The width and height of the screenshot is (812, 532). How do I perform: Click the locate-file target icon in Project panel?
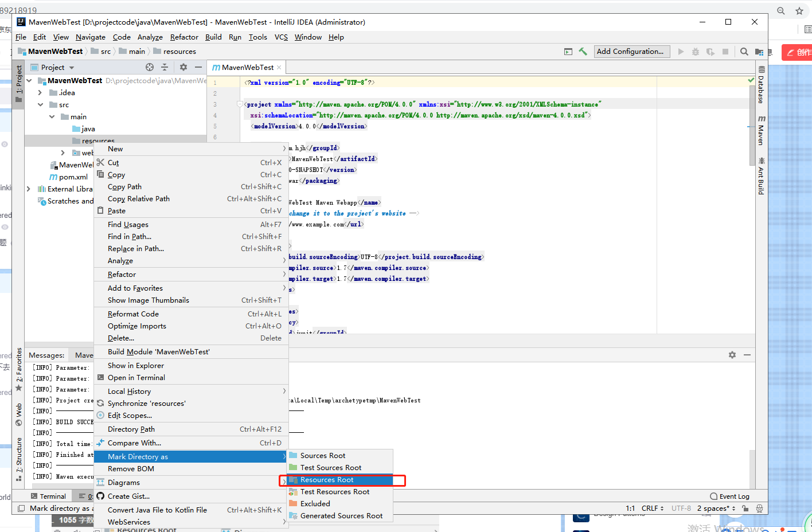point(150,67)
